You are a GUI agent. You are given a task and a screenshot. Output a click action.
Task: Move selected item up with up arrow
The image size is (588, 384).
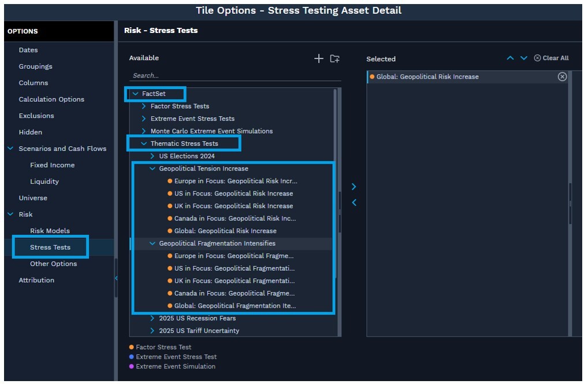tap(510, 58)
